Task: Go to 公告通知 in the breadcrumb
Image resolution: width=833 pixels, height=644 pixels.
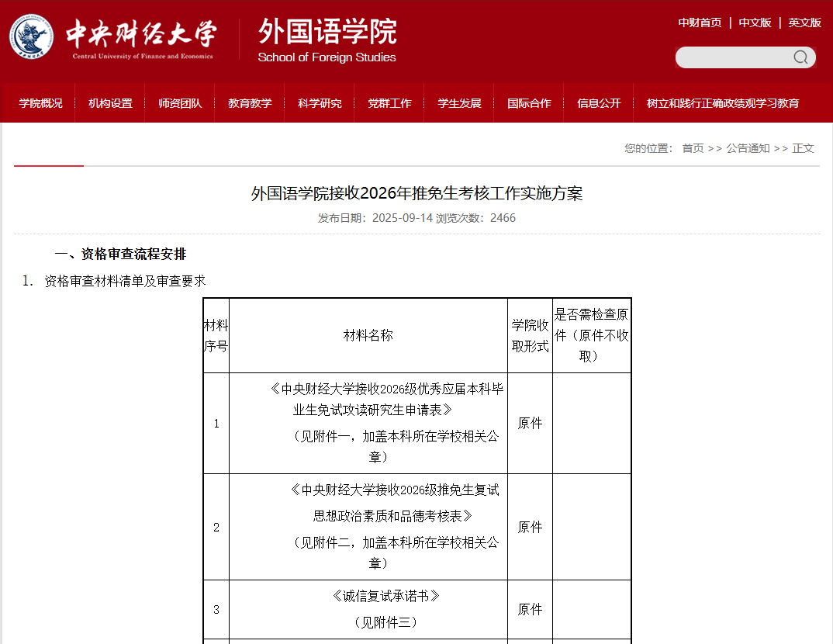Action: point(748,148)
